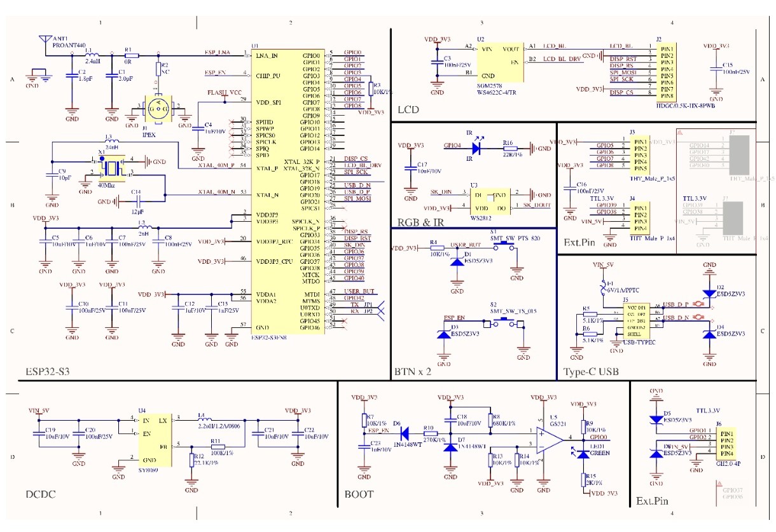Click the VDD3P3_RTC pin name on U1
The width and height of the screenshot is (776, 532).
click(x=274, y=241)
